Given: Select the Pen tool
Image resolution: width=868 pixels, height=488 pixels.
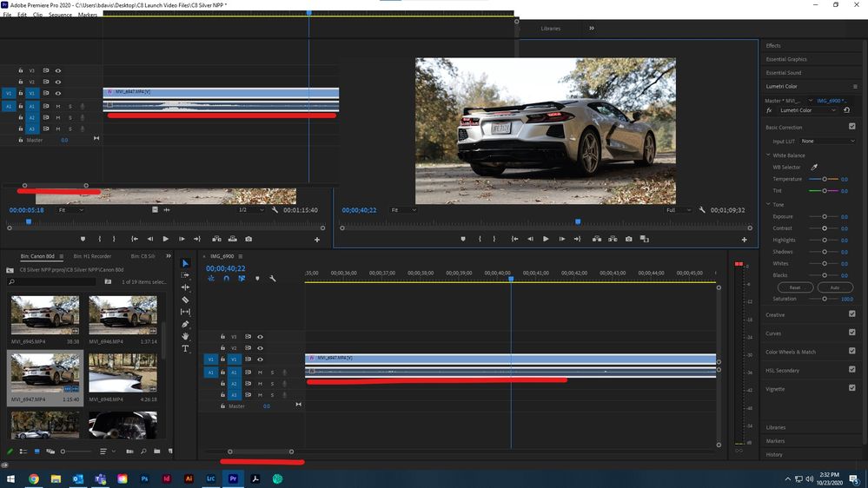Looking at the screenshot, I should [185, 324].
